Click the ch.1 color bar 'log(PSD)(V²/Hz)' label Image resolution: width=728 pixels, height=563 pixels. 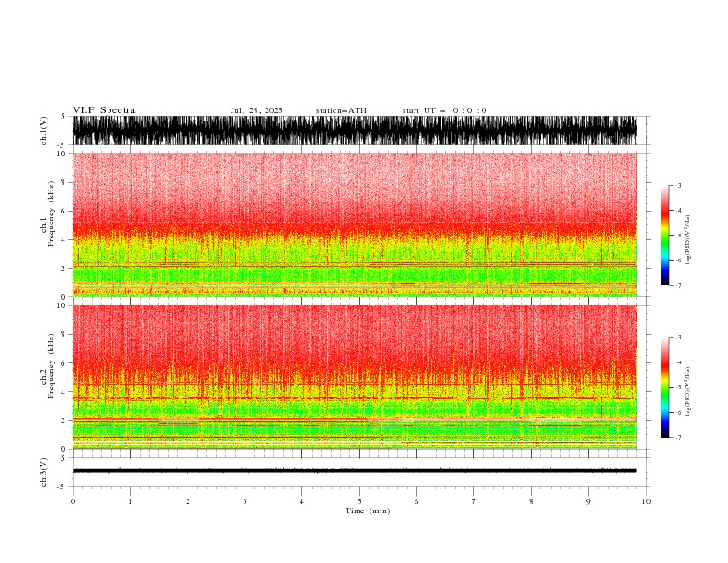688,240
